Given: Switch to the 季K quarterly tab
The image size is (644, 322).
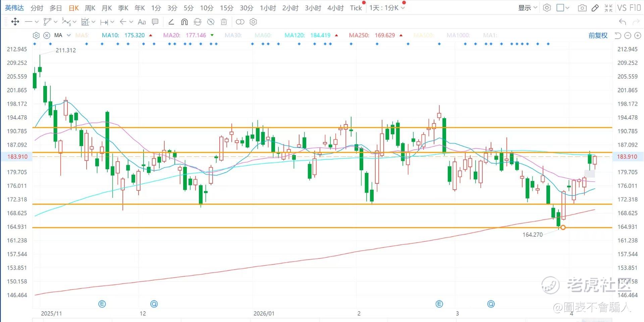Looking at the screenshot, I should click(x=123, y=8).
